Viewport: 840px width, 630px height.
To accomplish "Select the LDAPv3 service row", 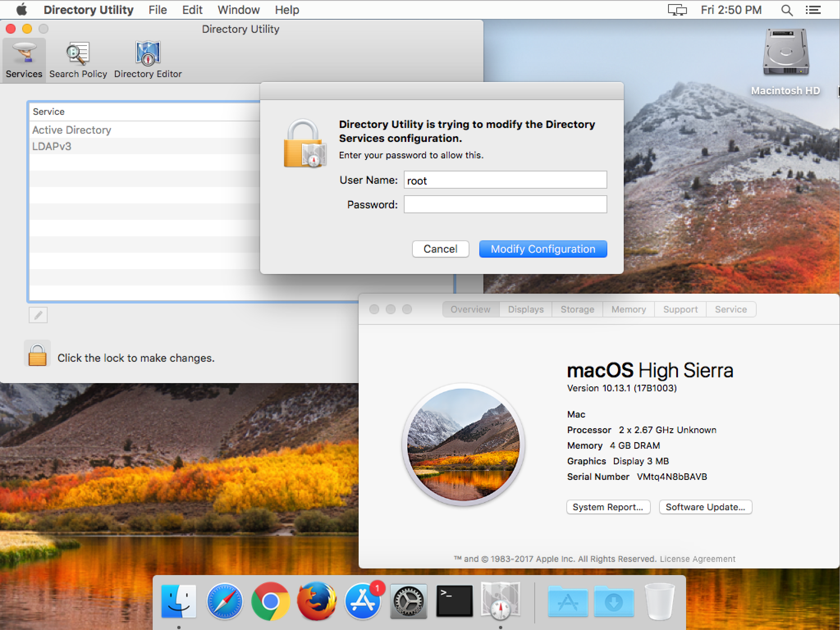I will (x=52, y=146).
